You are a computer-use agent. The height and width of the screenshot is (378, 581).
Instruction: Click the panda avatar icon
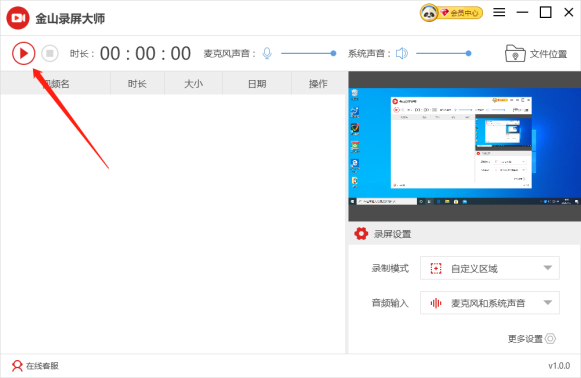pos(429,13)
